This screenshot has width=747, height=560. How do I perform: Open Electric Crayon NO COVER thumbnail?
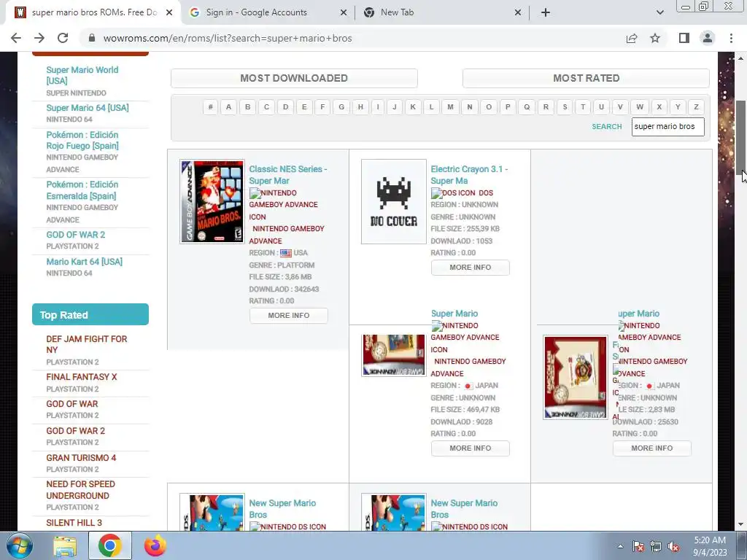click(393, 201)
